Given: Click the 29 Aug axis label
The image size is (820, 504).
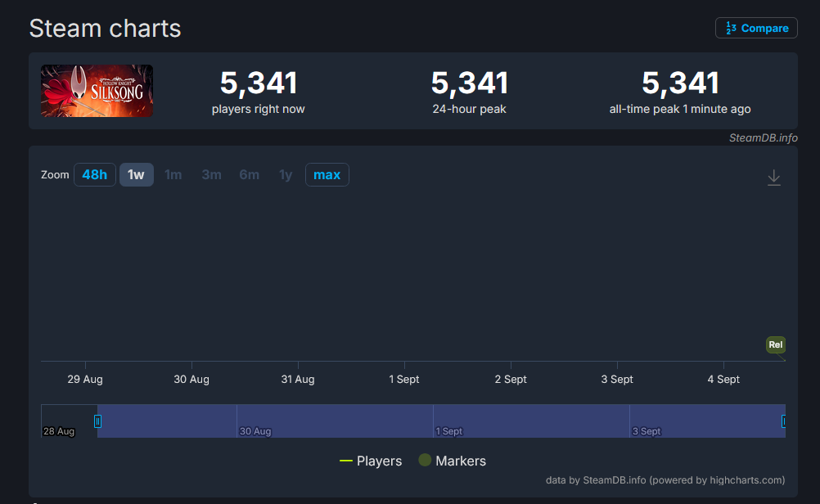Looking at the screenshot, I should pyautogui.click(x=85, y=379).
